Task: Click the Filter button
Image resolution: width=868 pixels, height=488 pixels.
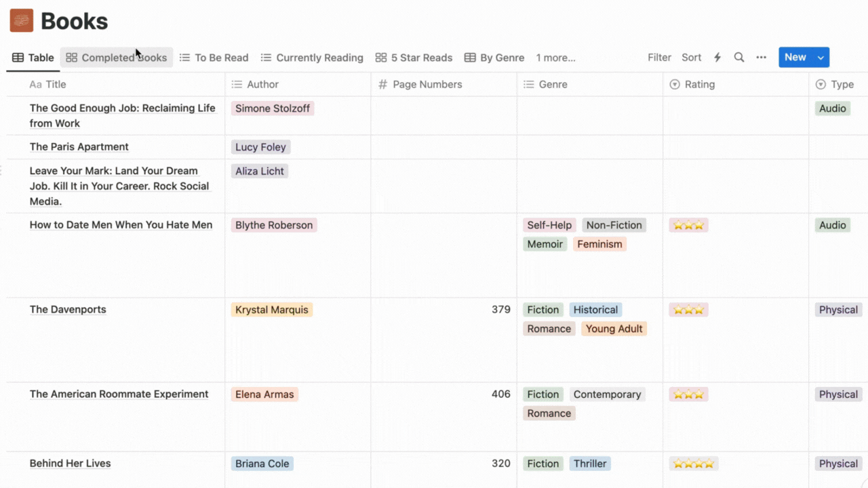Action: click(659, 58)
